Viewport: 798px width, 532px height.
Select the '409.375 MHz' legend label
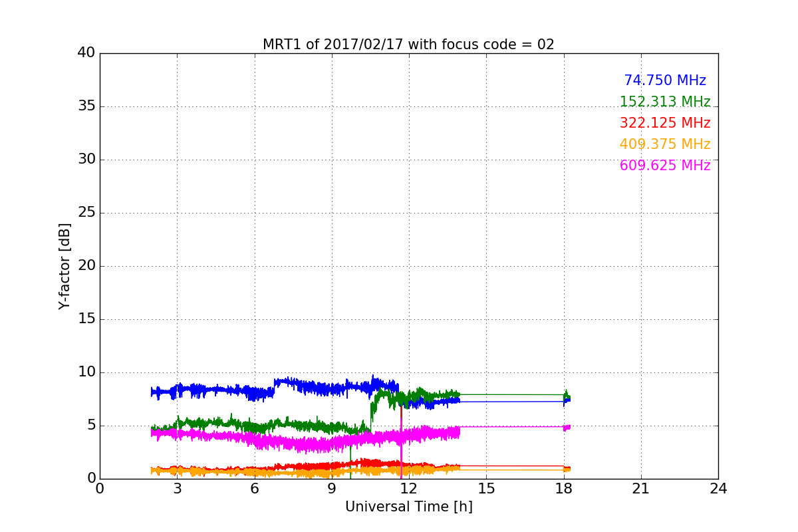coord(665,144)
